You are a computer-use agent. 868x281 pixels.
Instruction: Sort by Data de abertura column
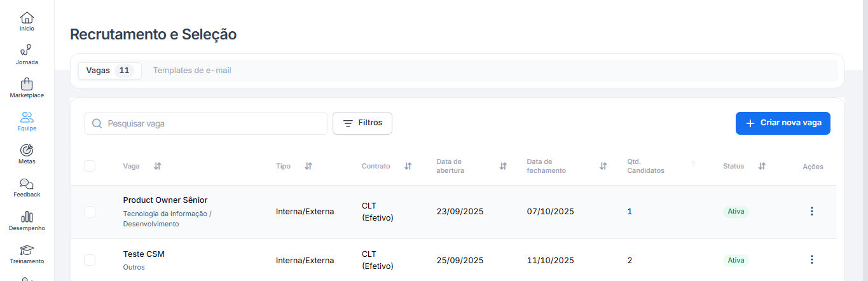tap(503, 166)
